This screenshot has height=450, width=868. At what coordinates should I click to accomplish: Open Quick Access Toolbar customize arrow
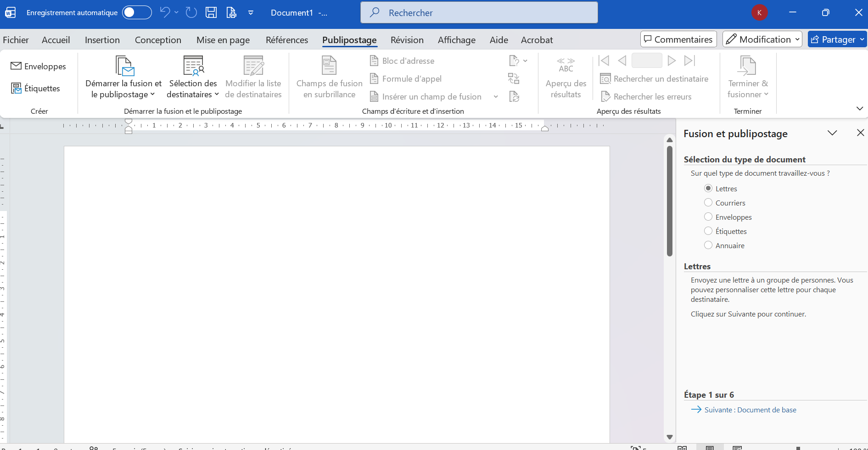251,12
